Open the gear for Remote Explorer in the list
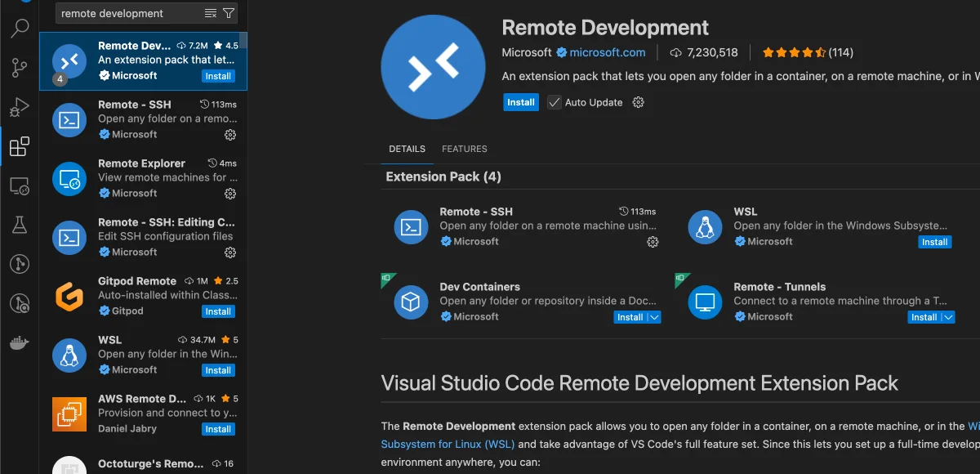 tap(230, 194)
